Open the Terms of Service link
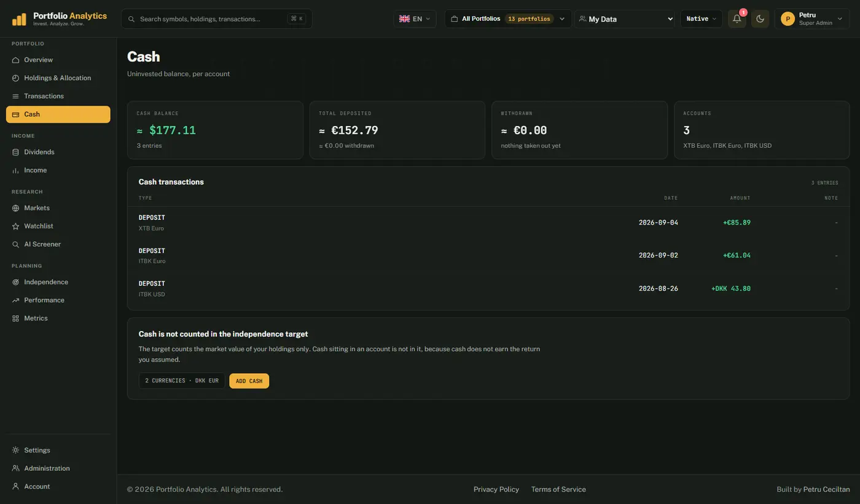Screen dimensions: 860x504 pyautogui.click(x=558, y=489)
